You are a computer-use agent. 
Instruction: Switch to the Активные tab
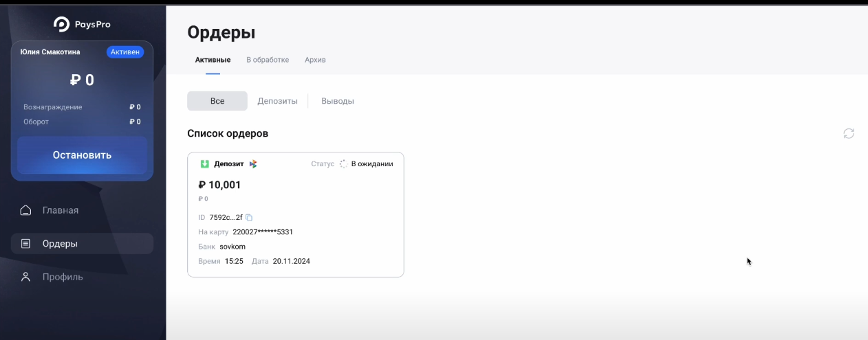(x=213, y=60)
